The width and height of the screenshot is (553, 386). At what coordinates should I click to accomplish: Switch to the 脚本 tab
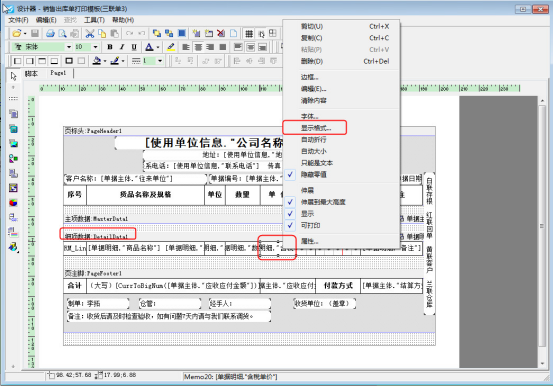click(x=31, y=73)
